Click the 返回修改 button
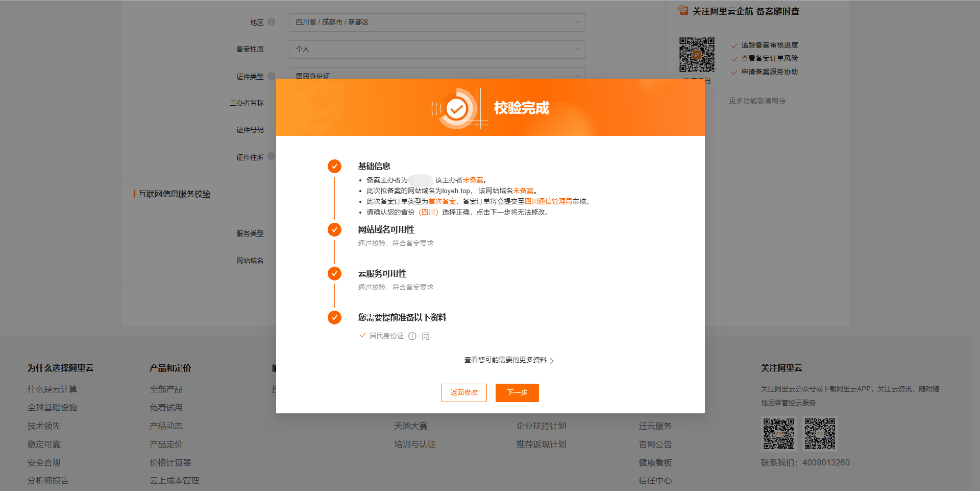Screen dimensions: 980x491 coord(464,392)
